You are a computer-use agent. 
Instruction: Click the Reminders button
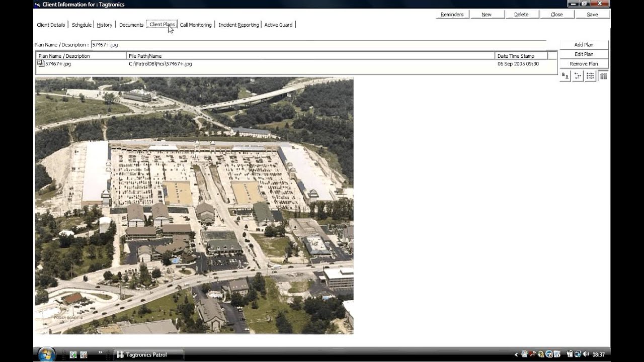pos(452,15)
